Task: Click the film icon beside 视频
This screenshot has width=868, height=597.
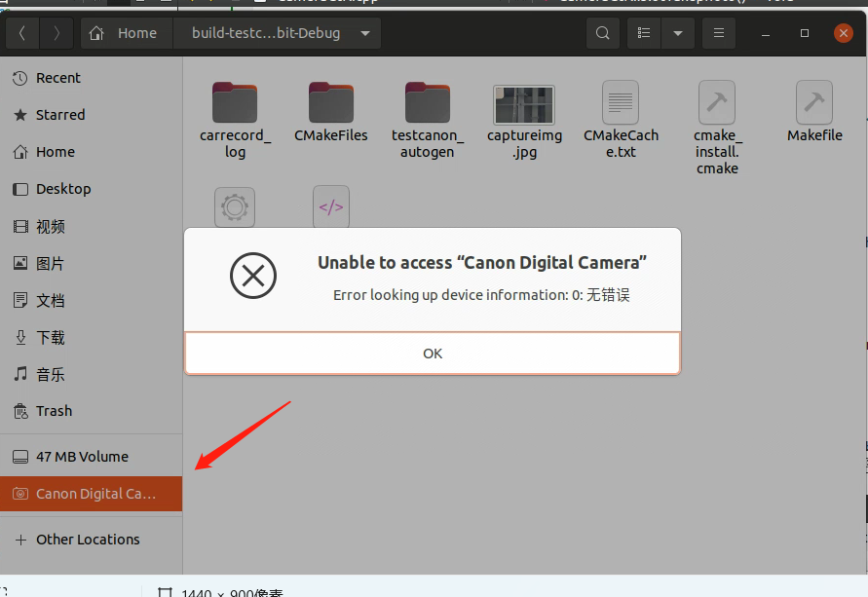Action: (20, 226)
